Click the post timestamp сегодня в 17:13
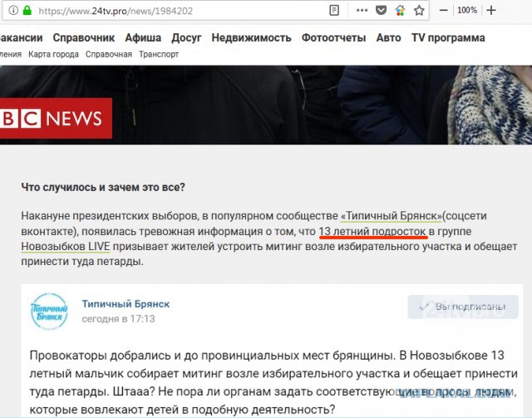Image resolution: width=532 pixels, height=418 pixels. [118, 319]
